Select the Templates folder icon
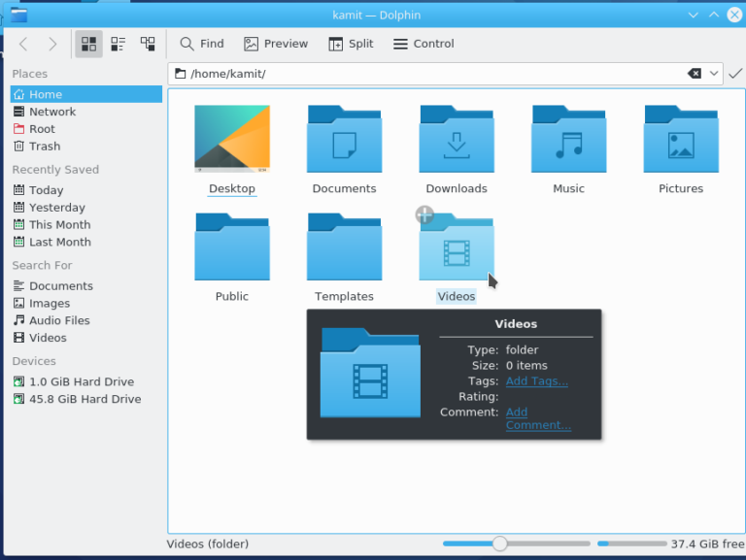This screenshot has height=560, width=746. click(345, 247)
